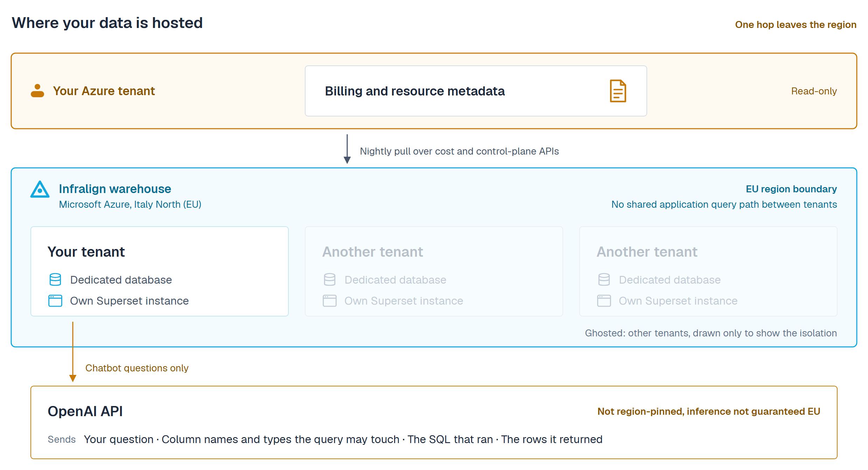Click 'Dedicated database' under Your tenant
Image resolution: width=868 pixels, height=470 pixels.
click(121, 280)
